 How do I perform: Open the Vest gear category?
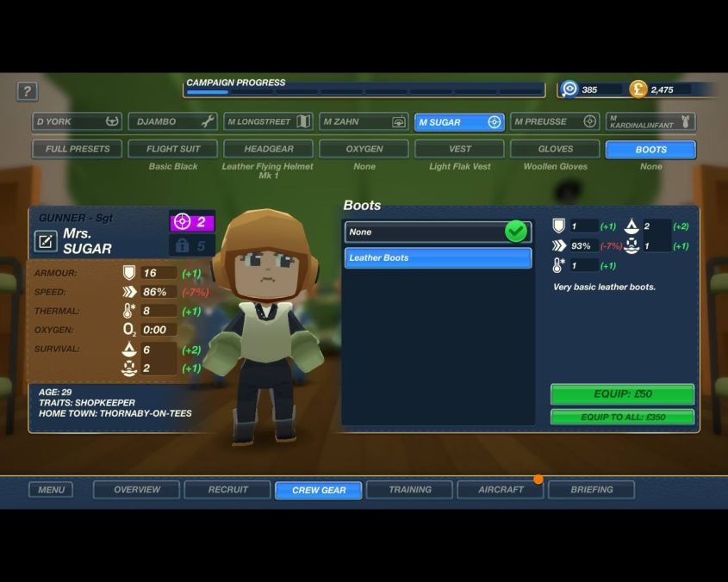coord(460,149)
